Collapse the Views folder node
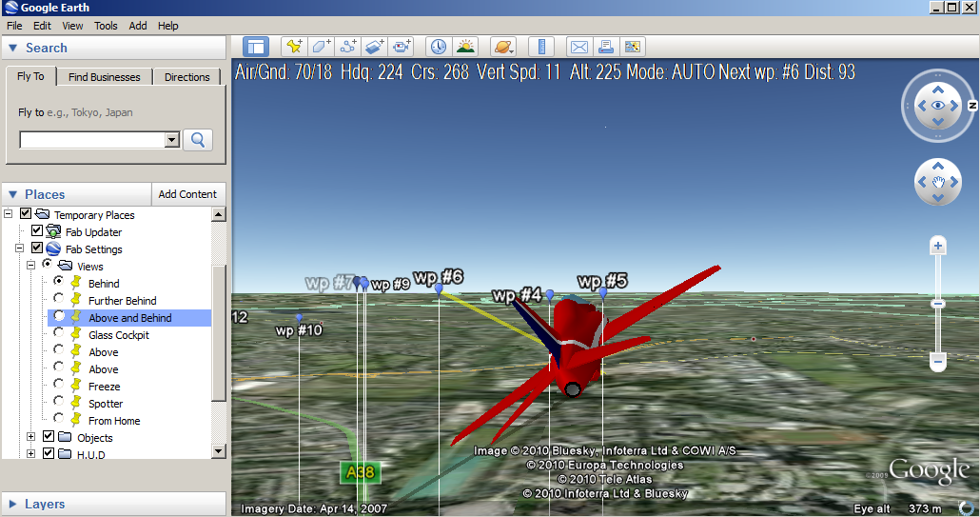 30,265
